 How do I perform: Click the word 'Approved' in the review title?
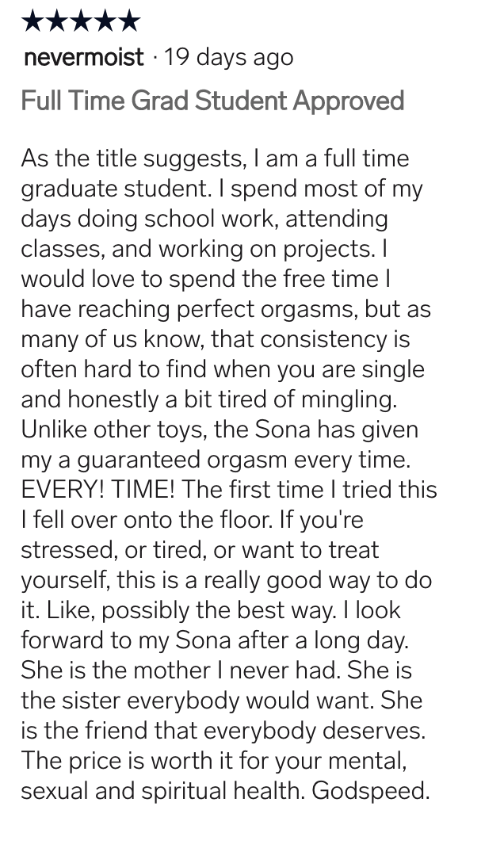(349, 101)
